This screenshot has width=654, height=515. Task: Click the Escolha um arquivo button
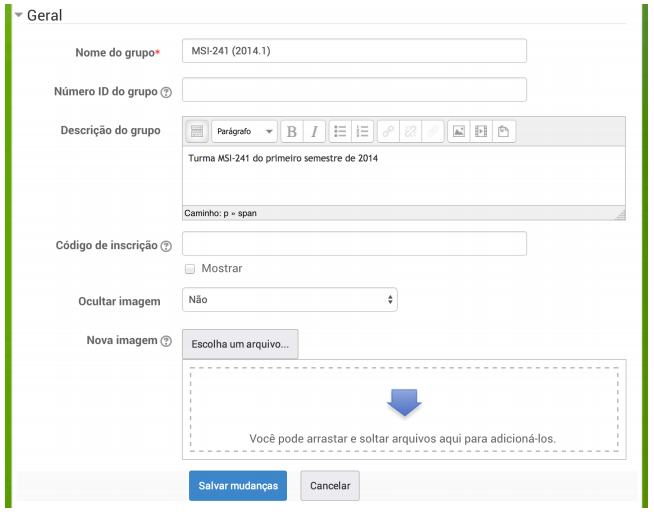point(240,344)
